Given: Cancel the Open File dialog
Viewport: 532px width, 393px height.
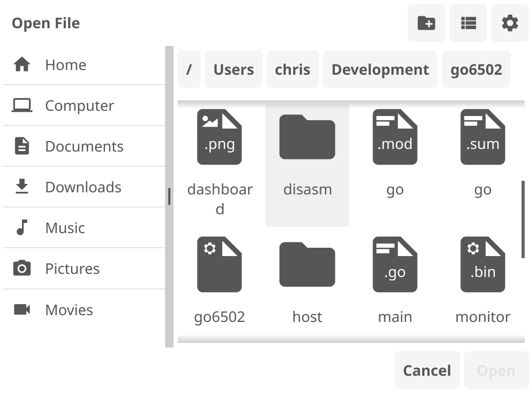Looking at the screenshot, I should 427,370.
